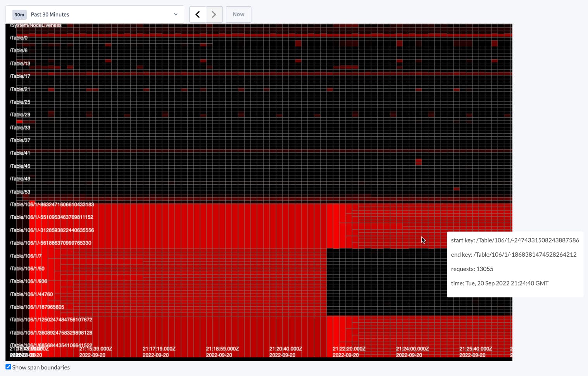
Task: Select the /Table/106/1/44760 span label
Action: 31,294
